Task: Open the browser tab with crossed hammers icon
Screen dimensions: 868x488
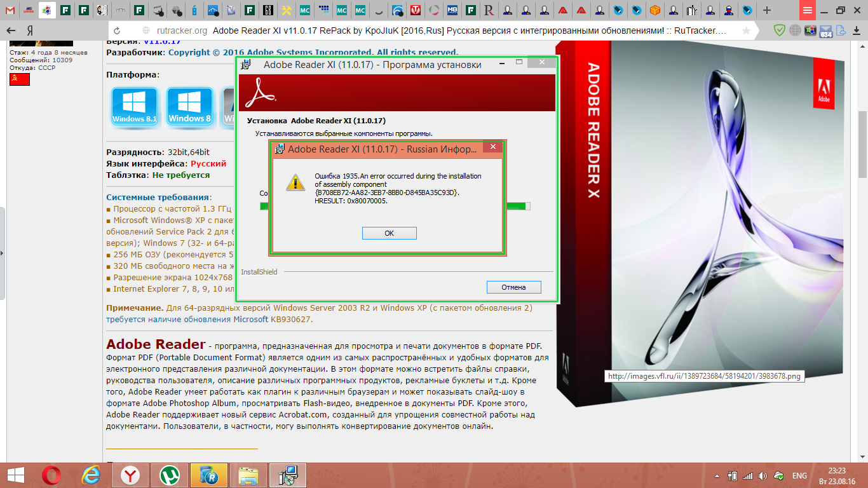Action: [x=287, y=10]
